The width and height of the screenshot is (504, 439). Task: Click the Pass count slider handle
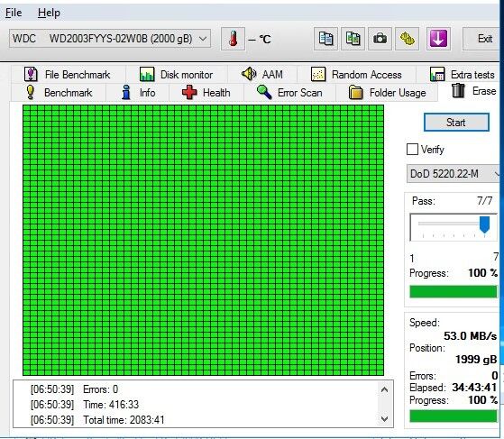pyautogui.click(x=484, y=224)
